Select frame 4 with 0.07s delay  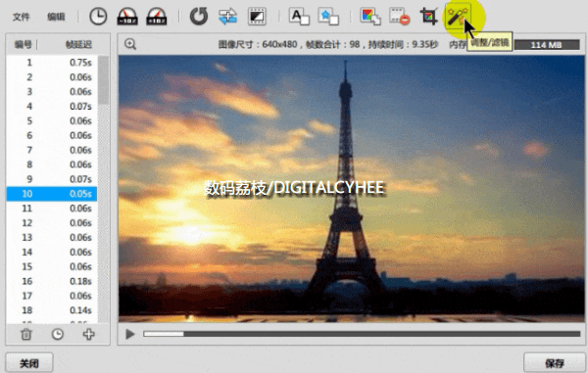tap(52, 107)
